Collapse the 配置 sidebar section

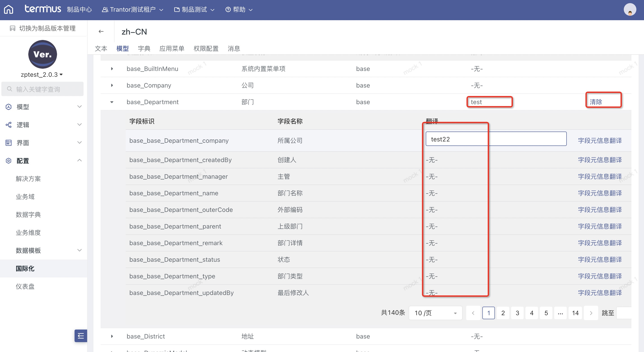click(x=79, y=161)
